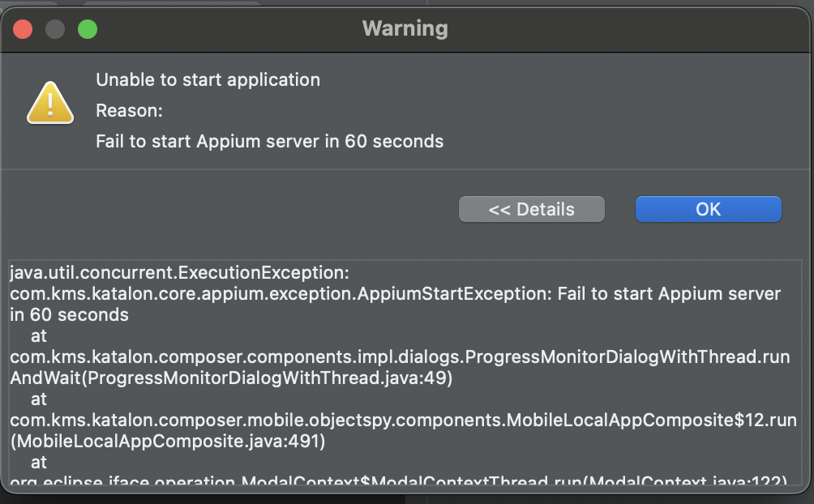Image resolution: width=814 pixels, height=504 pixels.
Task: Click the 'at' keyword in the stack trace
Action: [37, 335]
